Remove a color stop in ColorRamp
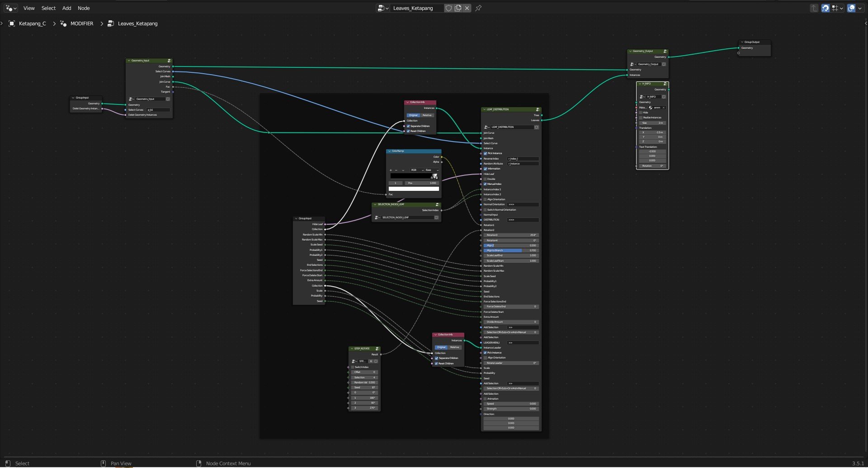The width and height of the screenshot is (868, 468). coord(396,170)
